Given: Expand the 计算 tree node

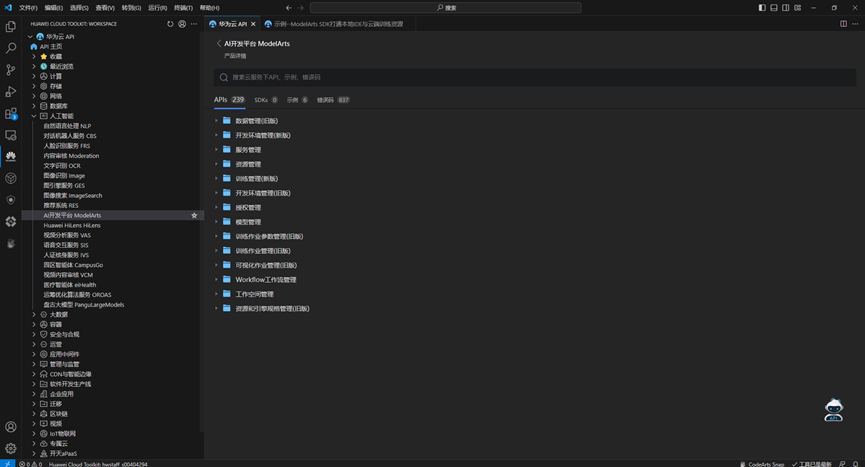Looking at the screenshot, I should (34, 76).
